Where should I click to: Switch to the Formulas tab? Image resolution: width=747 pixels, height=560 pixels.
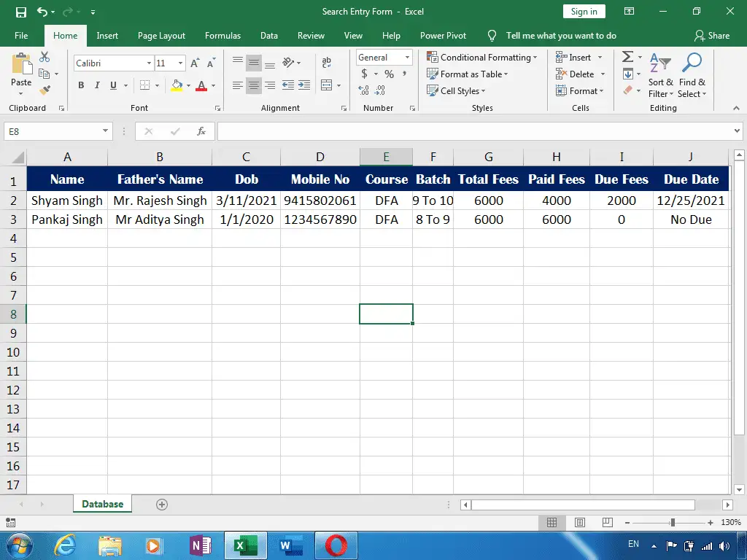223,36
